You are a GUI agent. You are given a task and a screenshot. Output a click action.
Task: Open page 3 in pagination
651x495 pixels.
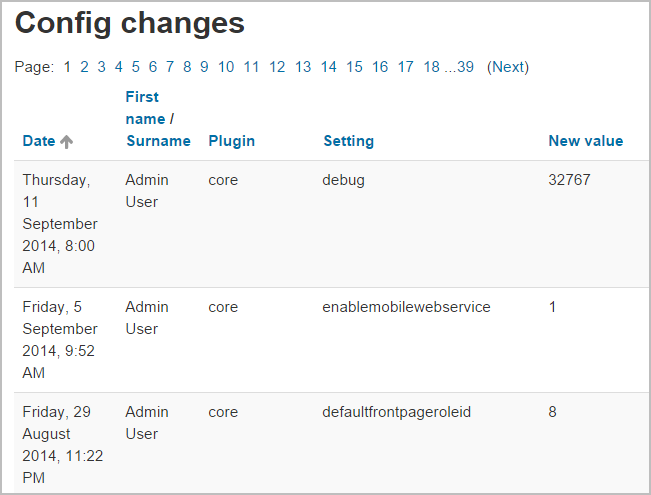pyautogui.click(x=101, y=67)
